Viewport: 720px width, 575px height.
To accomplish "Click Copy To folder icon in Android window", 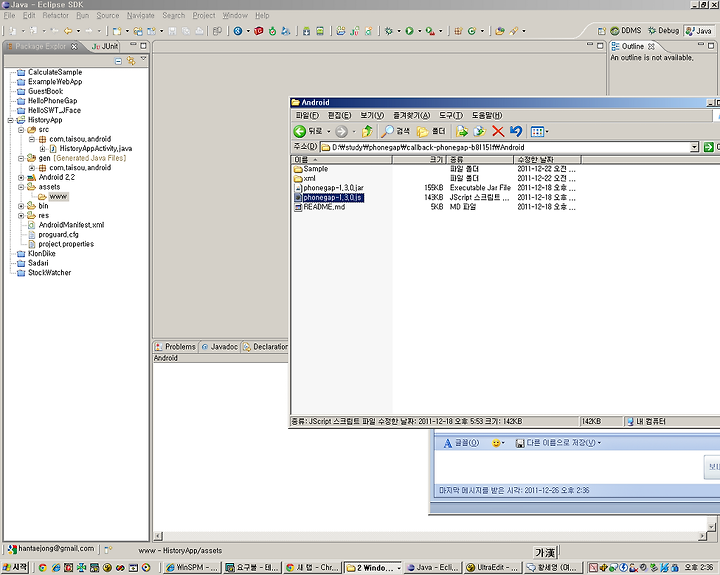I will (x=479, y=131).
